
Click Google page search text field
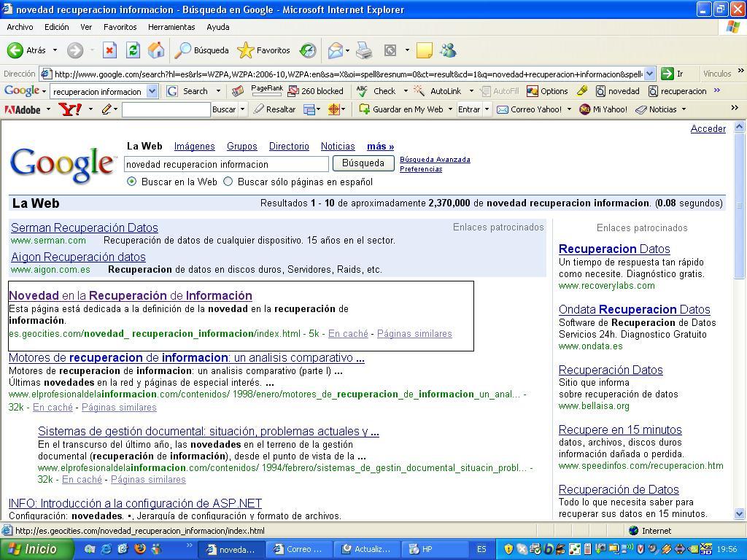(226, 164)
